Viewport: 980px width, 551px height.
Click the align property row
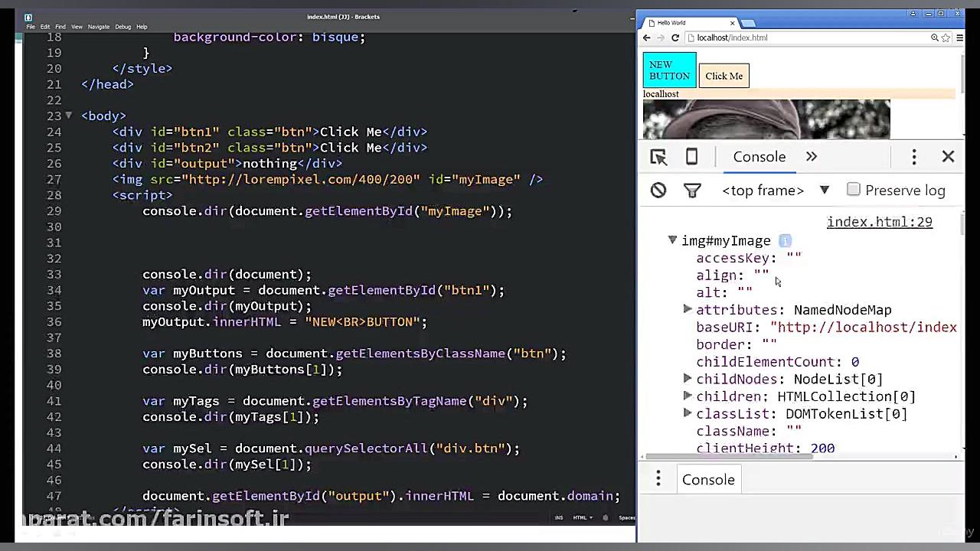(x=733, y=275)
